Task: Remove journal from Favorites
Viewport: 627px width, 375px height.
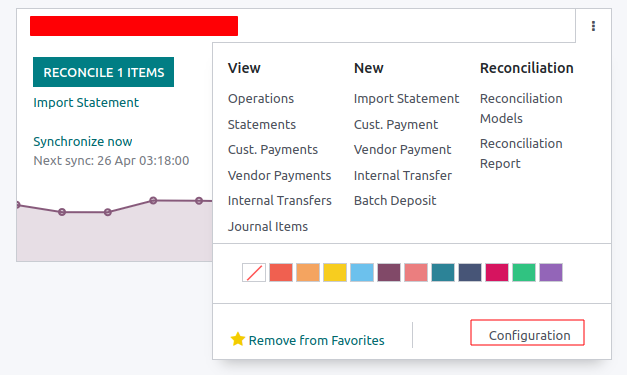Action: 316,341
